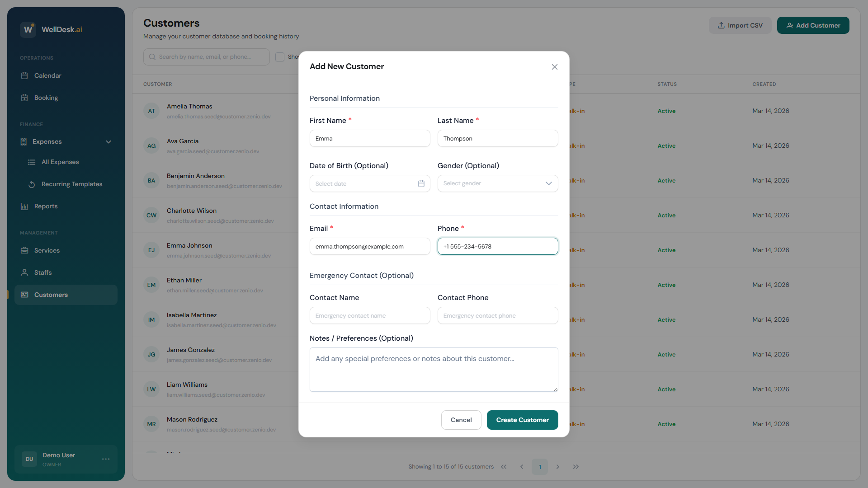
Task: Click the Select date field
Action: 370,183
